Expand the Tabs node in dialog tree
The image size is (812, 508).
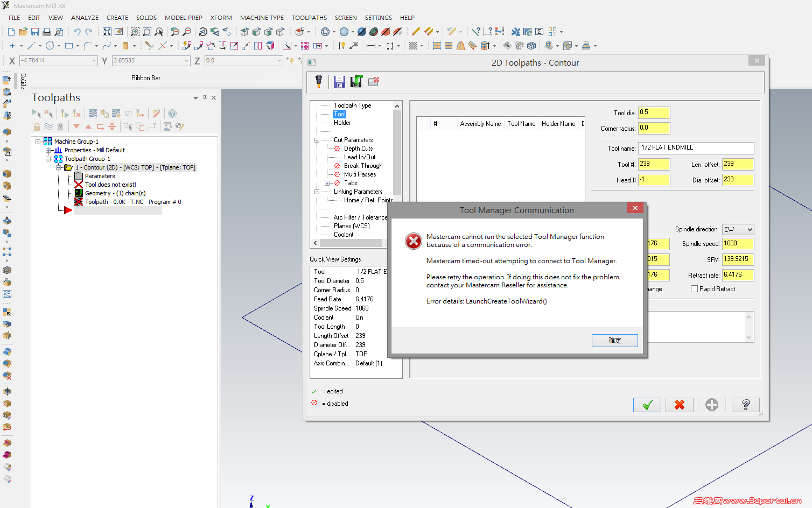(327, 183)
